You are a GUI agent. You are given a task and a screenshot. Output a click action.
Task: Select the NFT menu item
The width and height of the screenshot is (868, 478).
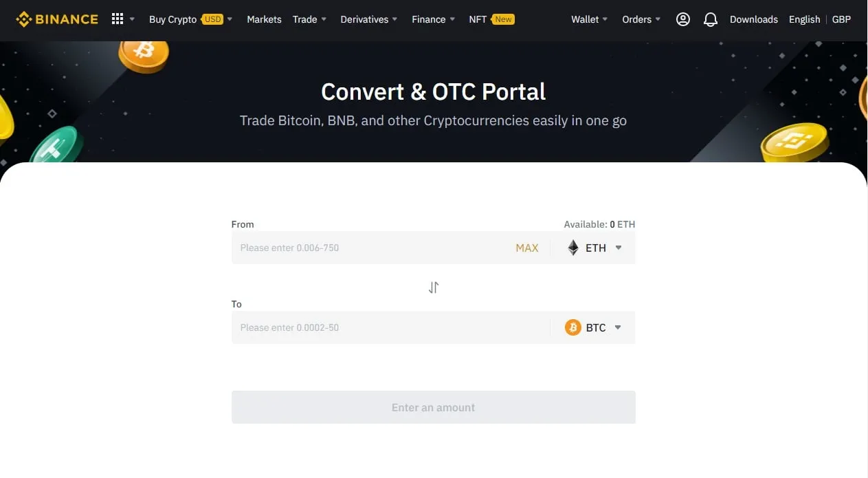477,19
